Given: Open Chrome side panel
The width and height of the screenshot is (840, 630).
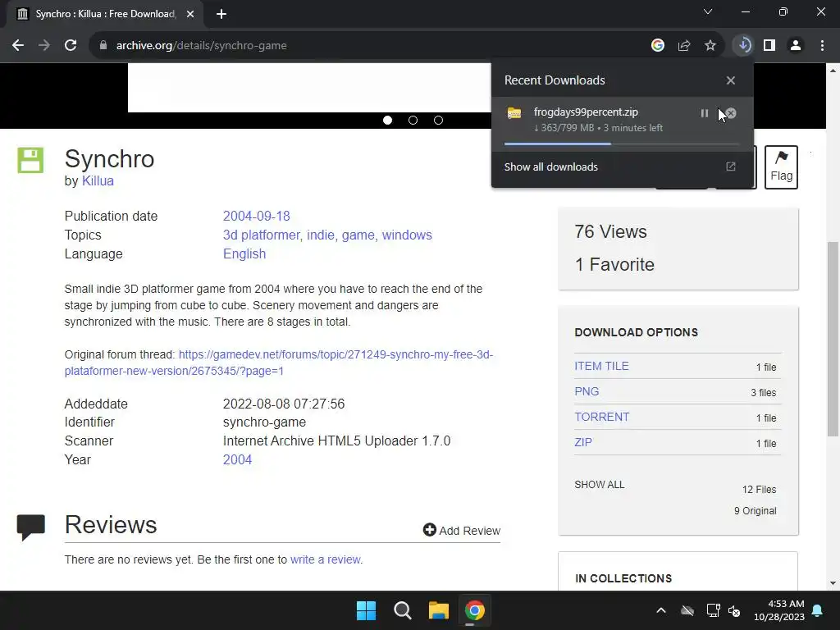Looking at the screenshot, I should tap(769, 46).
